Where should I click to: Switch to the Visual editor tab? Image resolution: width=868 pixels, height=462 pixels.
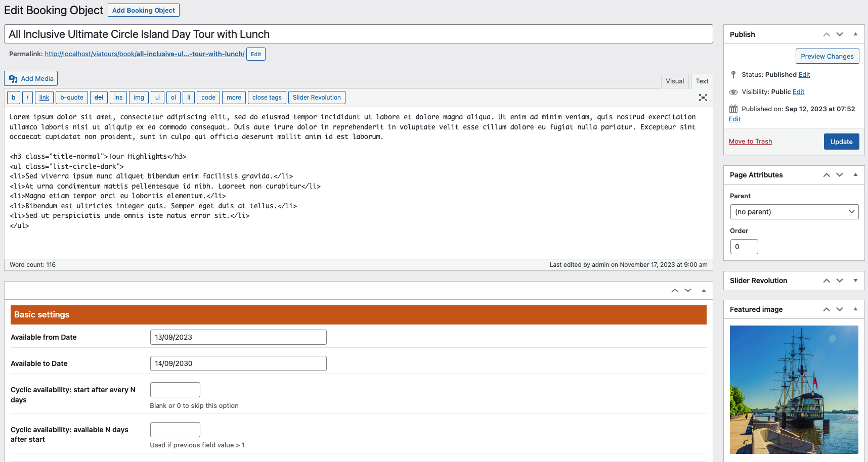coord(674,81)
